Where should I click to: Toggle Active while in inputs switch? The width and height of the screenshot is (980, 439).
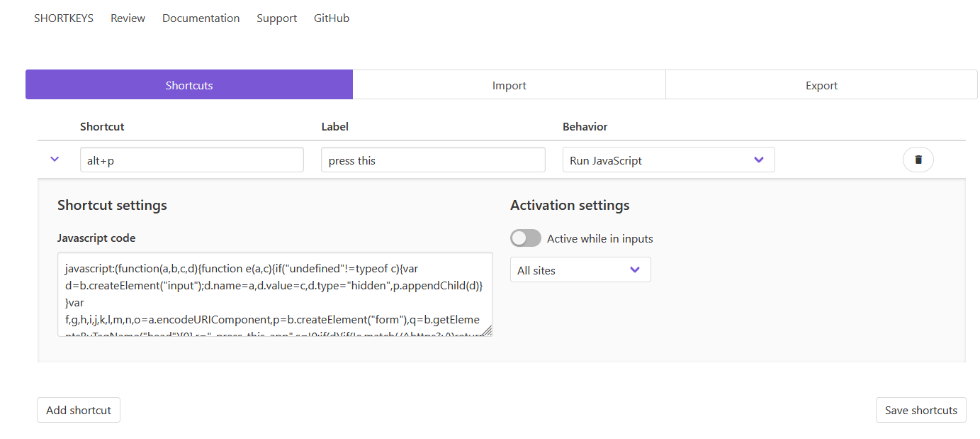(x=525, y=238)
